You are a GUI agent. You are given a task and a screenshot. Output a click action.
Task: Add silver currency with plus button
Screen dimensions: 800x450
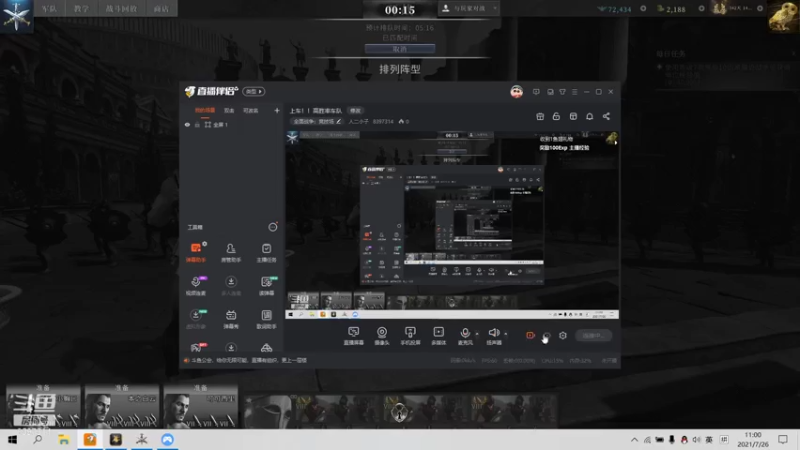[643, 9]
